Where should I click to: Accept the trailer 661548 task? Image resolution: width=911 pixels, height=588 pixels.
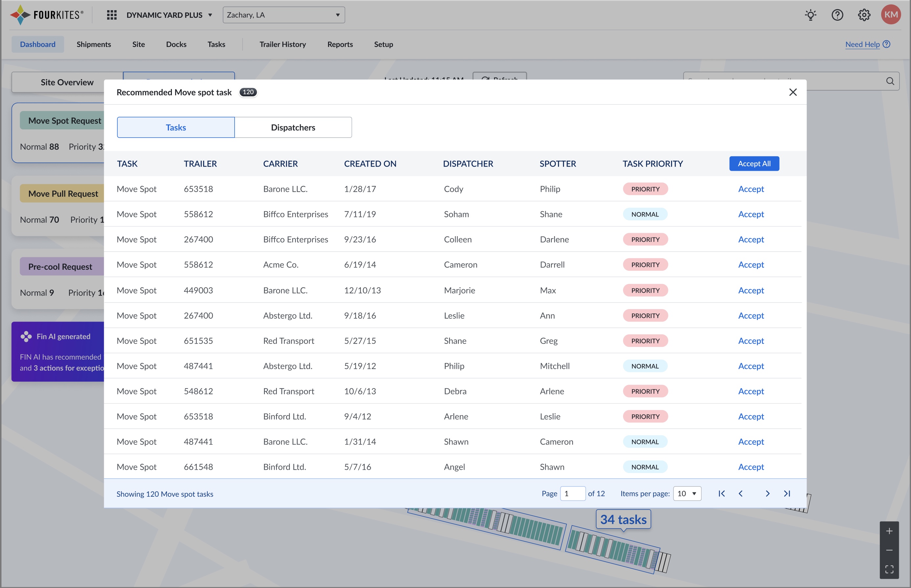751,466
